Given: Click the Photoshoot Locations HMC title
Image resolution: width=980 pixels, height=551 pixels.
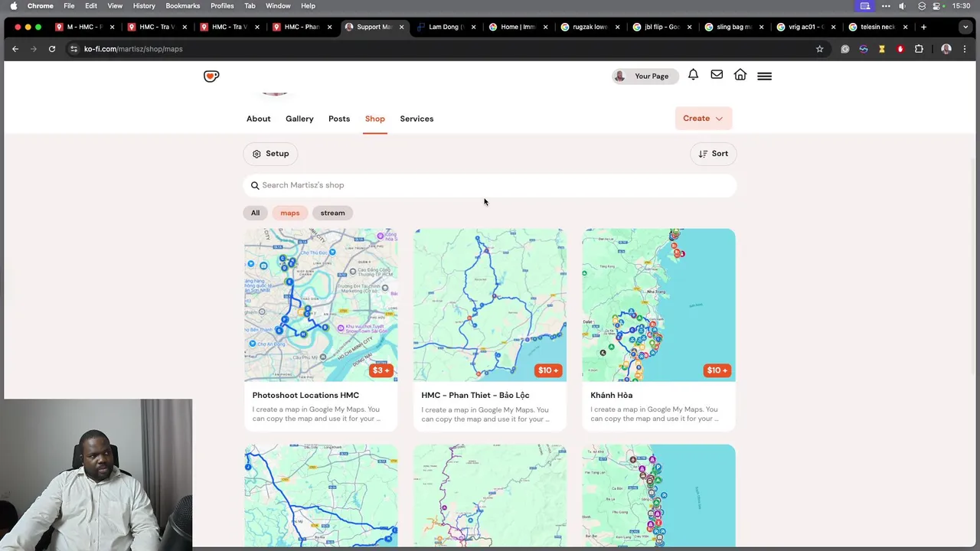Looking at the screenshot, I should click(305, 395).
